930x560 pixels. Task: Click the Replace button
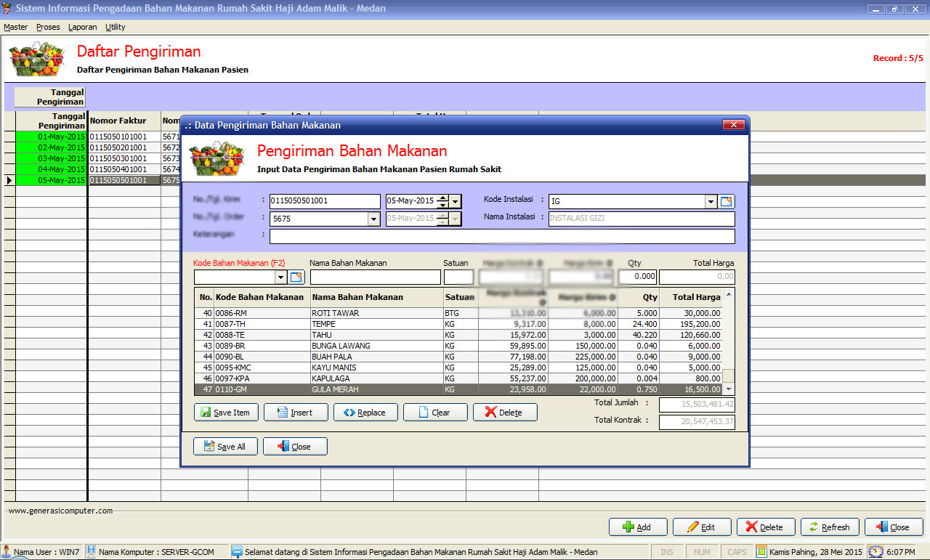tap(365, 413)
